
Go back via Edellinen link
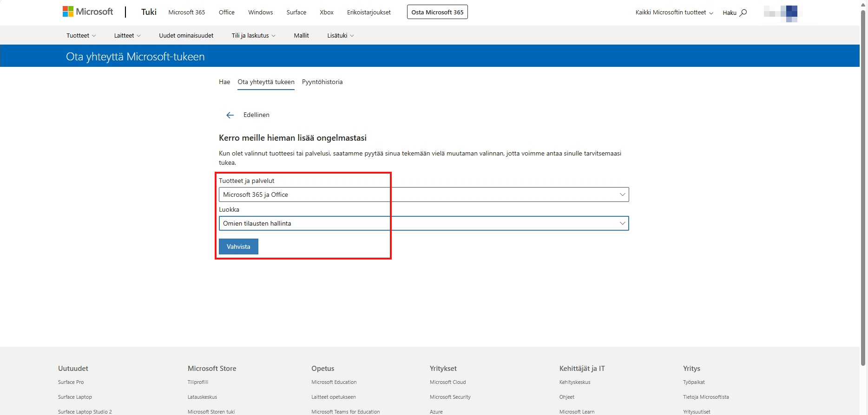pyautogui.click(x=256, y=115)
